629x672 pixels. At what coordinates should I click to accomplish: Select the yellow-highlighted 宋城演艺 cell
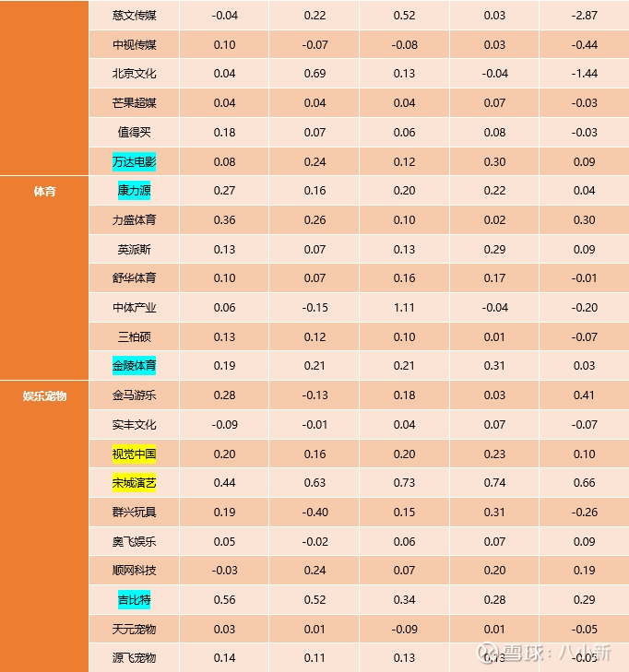135,483
